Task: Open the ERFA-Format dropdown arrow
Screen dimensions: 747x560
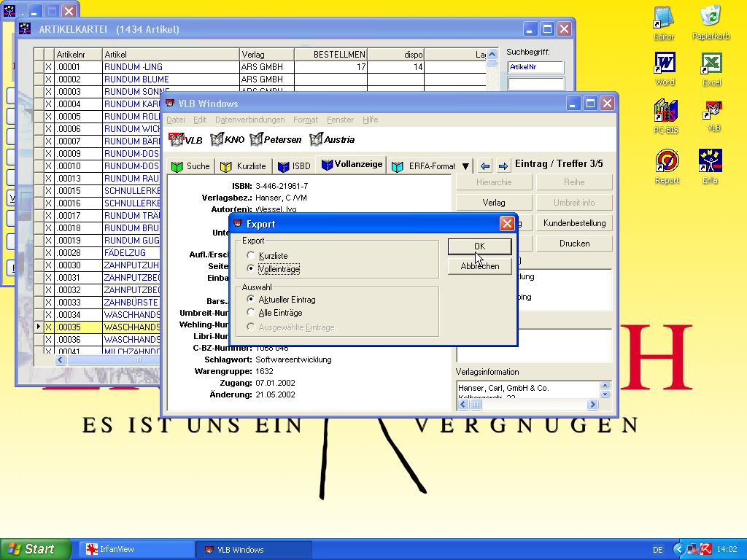Action: pyautogui.click(x=465, y=166)
